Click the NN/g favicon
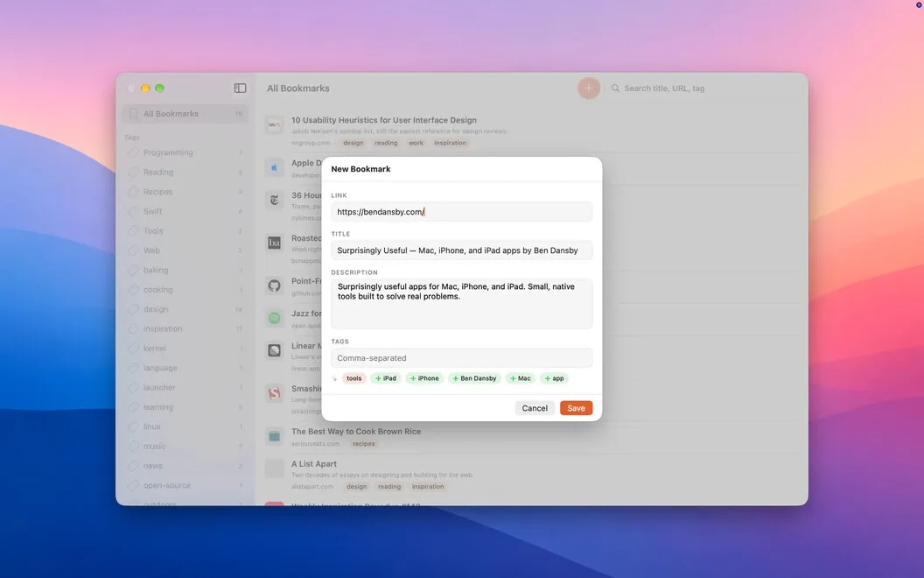This screenshot has height=578, width=924. tap(274, 124)
